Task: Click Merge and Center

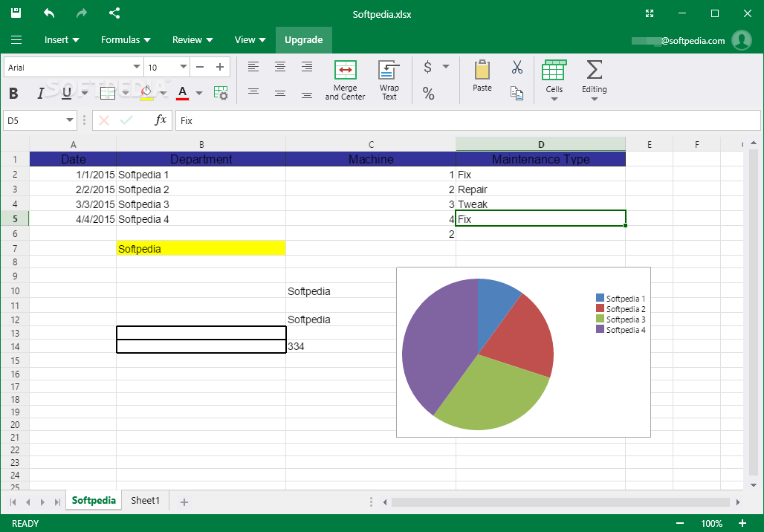Action: click(345, 80)
